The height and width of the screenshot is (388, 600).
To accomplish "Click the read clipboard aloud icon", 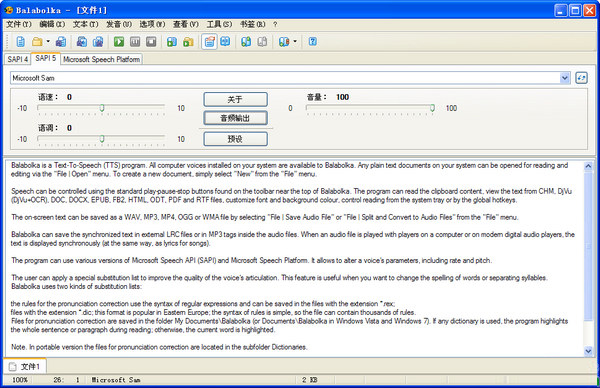I will tap(172, 41).
